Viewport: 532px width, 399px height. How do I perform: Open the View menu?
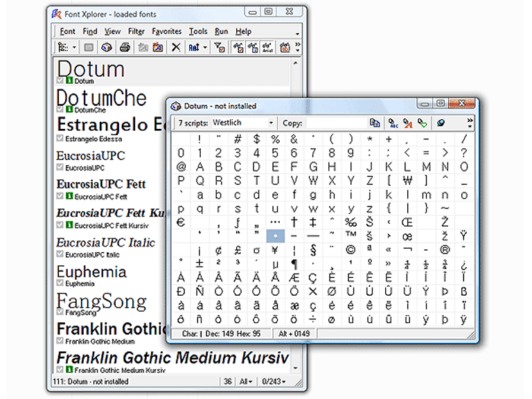[x=112, y=31]
